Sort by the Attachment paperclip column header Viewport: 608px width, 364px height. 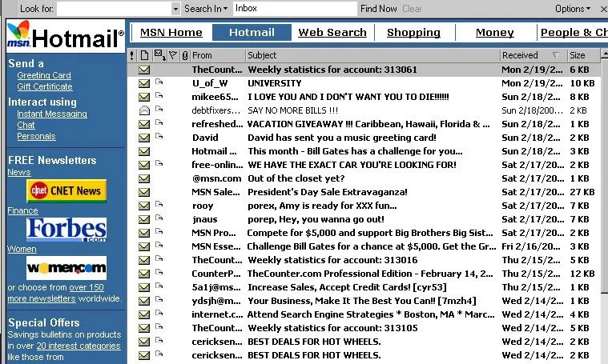[x=185, y=55]
